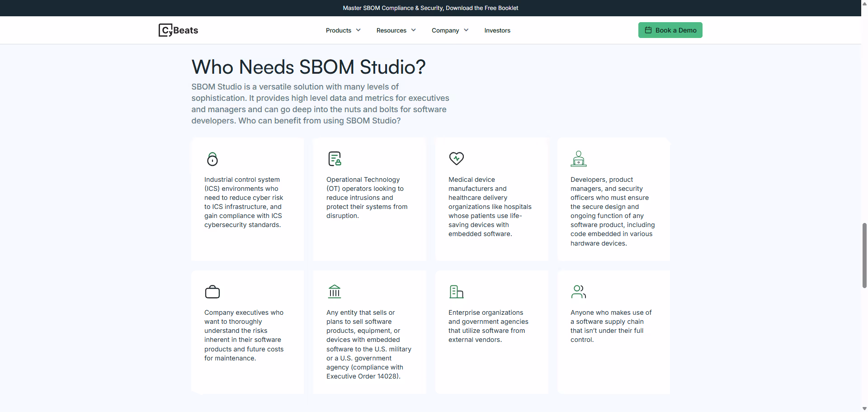Click the locked document icon for OT operators

(x=335, y=159)
